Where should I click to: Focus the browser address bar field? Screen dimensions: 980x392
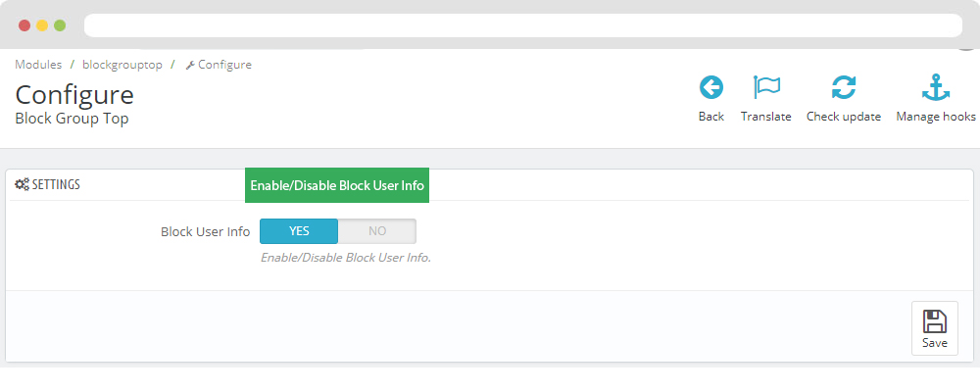pos(523,25)
